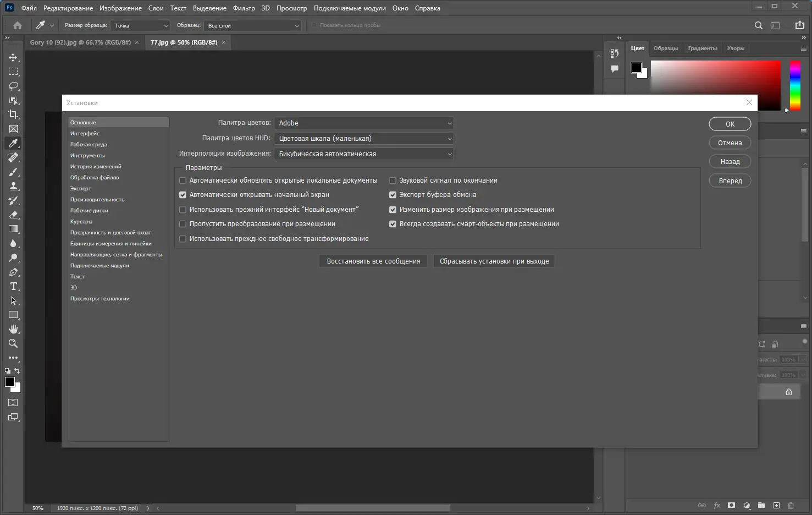Click the toolbar foreground color swatch
This screenshot has width=812, height=515.
(x=10, y=382)
